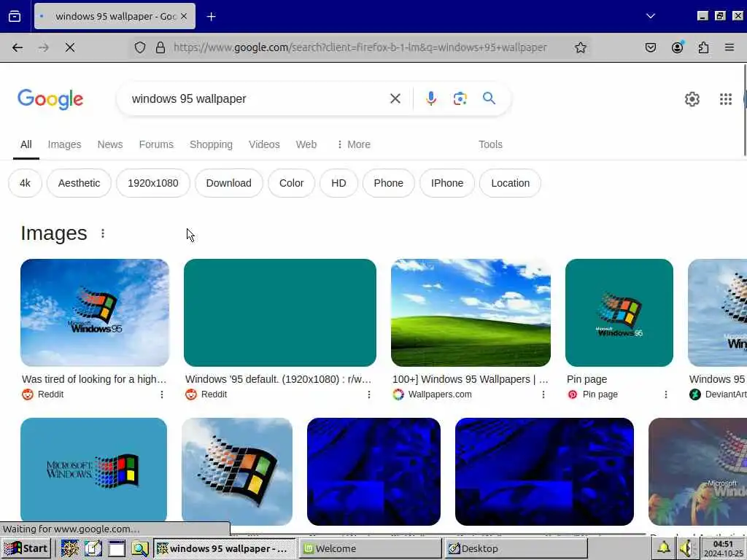Screen dimensions: 747x560
Task: Select the 1920x1080 filter chip
Action: coord(153,183)
